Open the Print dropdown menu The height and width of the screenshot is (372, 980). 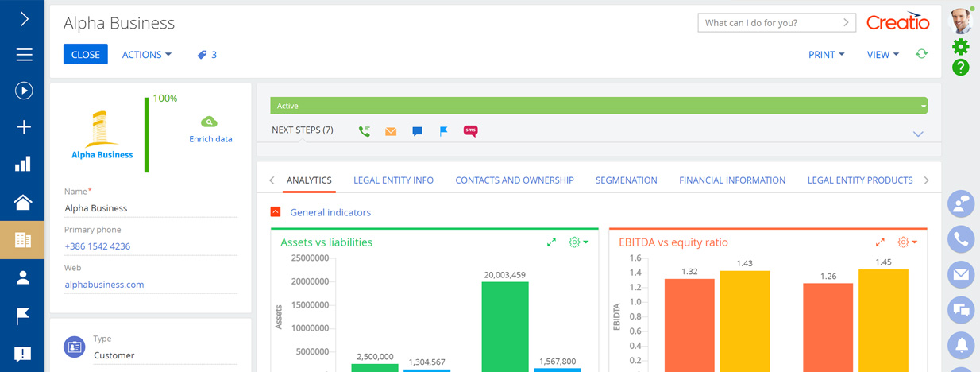pos(826,55)
